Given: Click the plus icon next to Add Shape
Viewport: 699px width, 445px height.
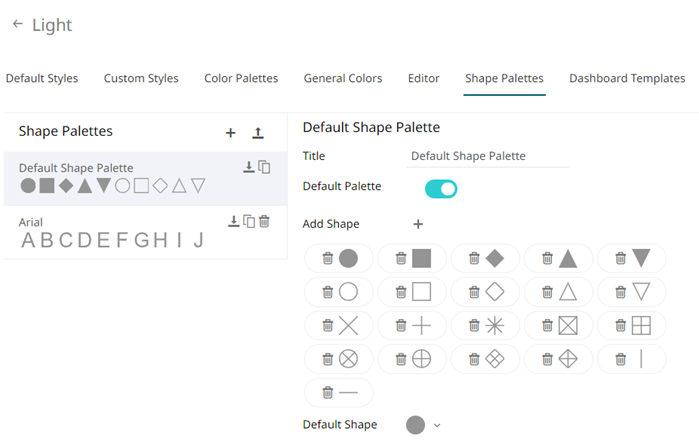Looking at the screenshot, I should tap(418, 224).
